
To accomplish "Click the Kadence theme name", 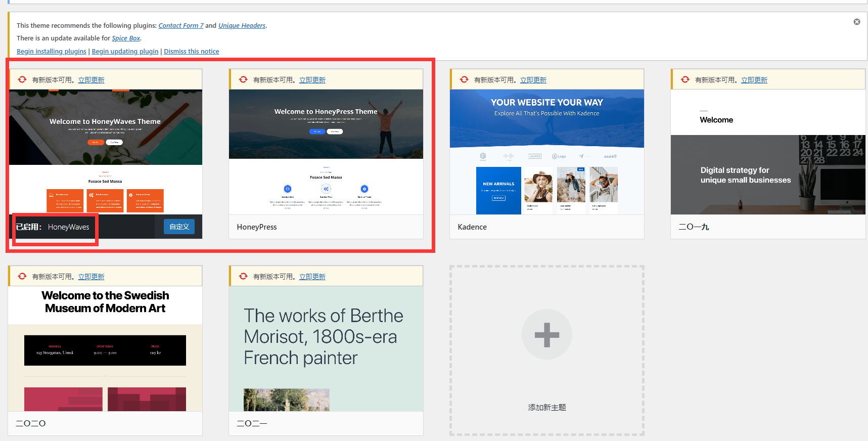I will tap(472, 227).
